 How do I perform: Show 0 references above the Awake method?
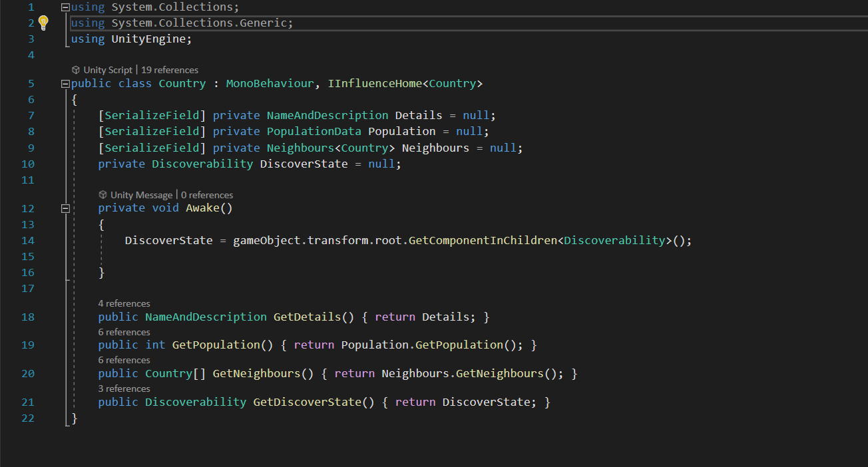tap(207, 194)
